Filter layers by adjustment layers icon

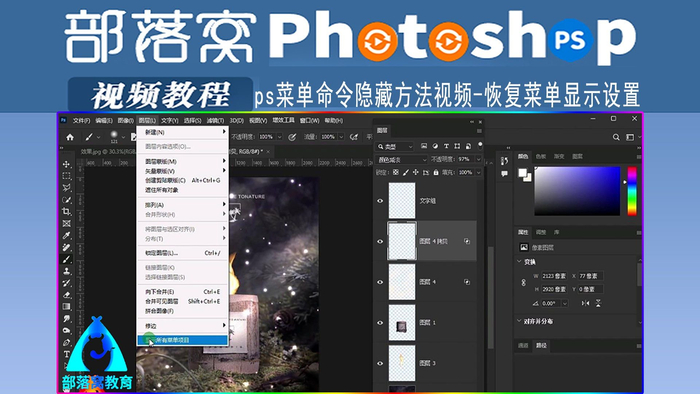[435, 146]
